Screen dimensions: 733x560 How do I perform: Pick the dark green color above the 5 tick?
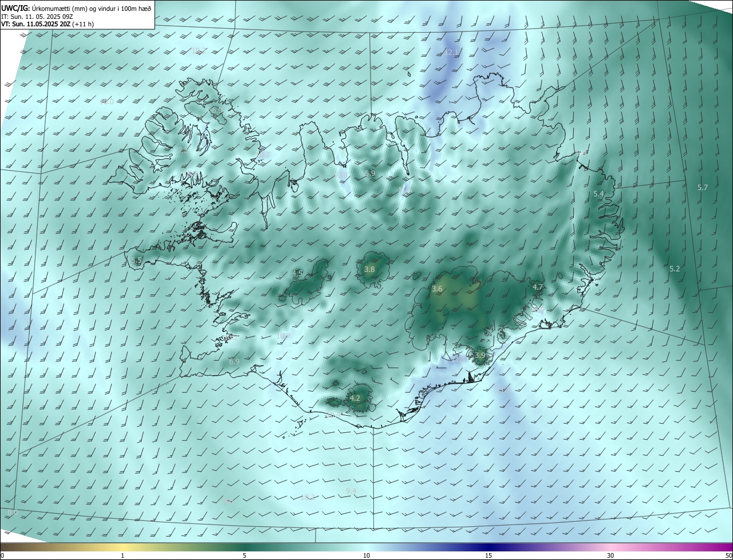coord(245,547)
